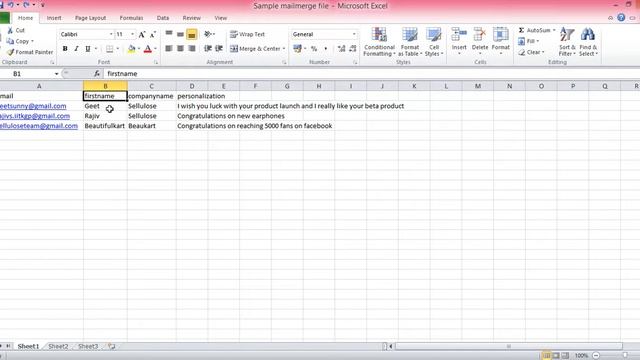Click the Excel Help question mark icon
Viewport: 640px width, 360px height.
621,18
